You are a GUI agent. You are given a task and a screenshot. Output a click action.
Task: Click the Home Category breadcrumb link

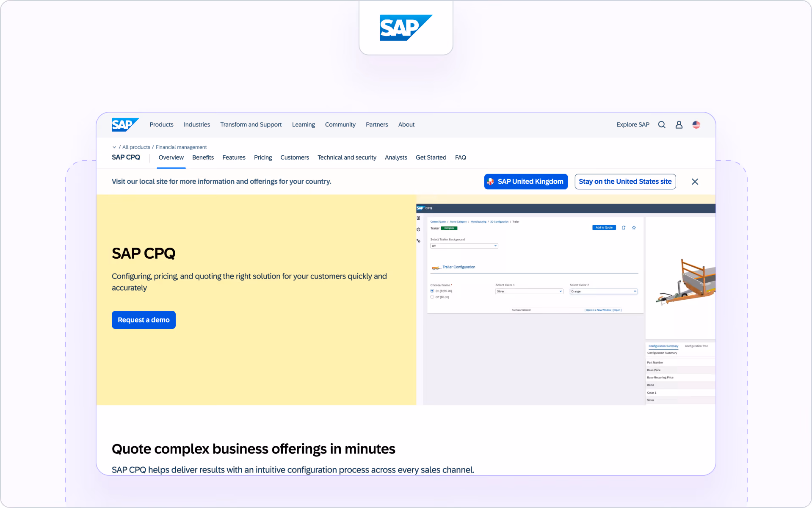(x=458, y=222)
